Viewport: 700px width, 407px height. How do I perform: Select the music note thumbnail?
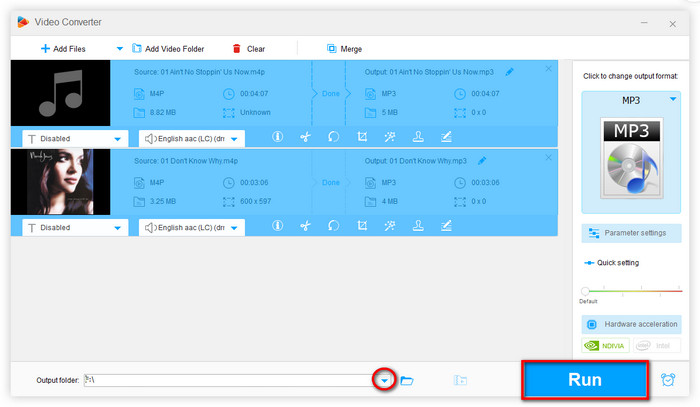coord(60,93)
